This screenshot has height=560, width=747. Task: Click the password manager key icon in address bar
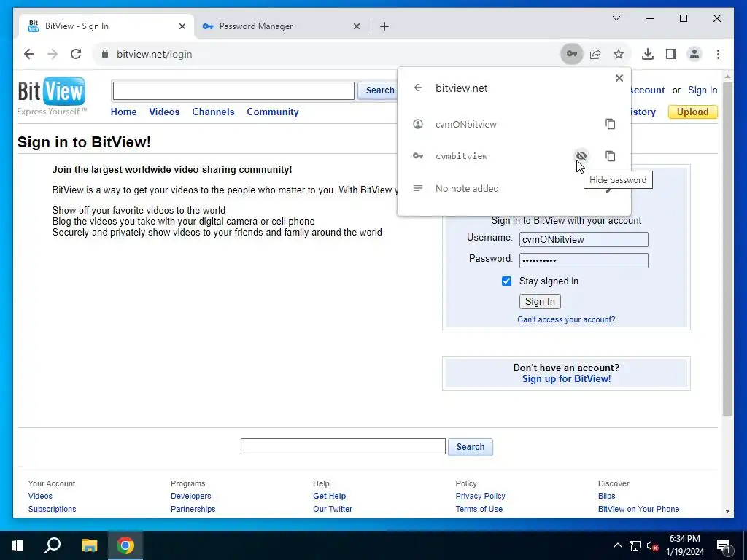[571, 54]
